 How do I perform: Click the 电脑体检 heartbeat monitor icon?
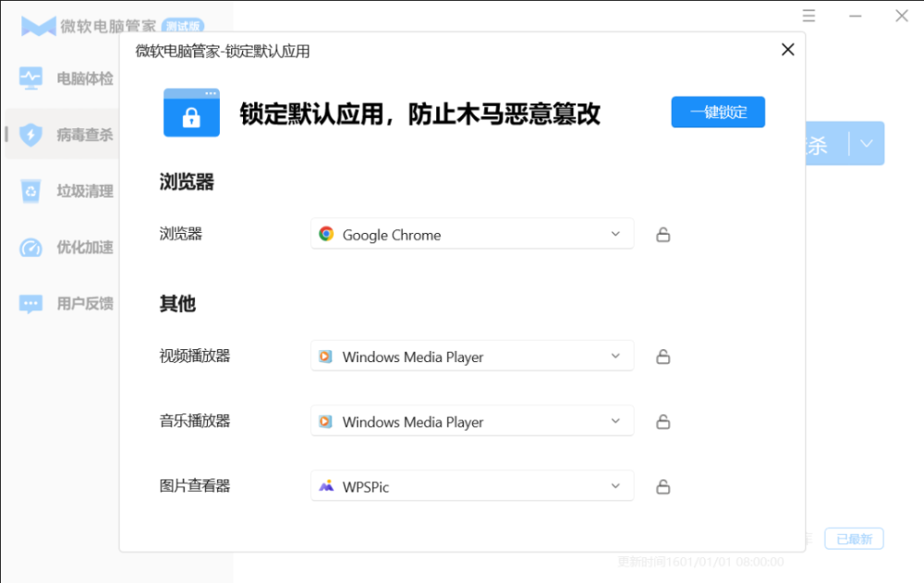coord(31,79)
